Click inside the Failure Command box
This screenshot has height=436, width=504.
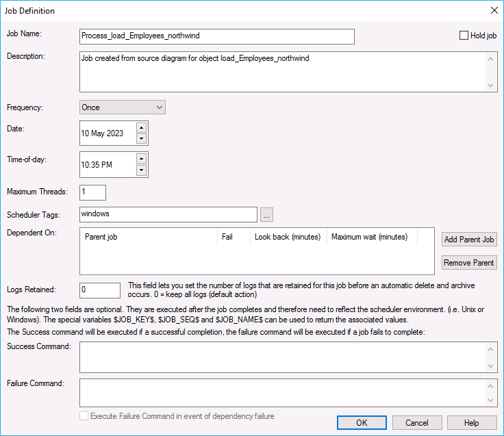click(282, 393)
